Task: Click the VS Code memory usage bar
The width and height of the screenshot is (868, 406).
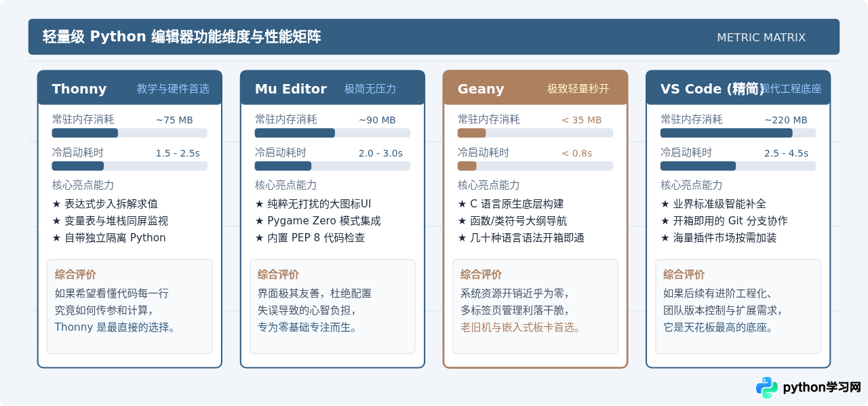Action: [738, 133]
